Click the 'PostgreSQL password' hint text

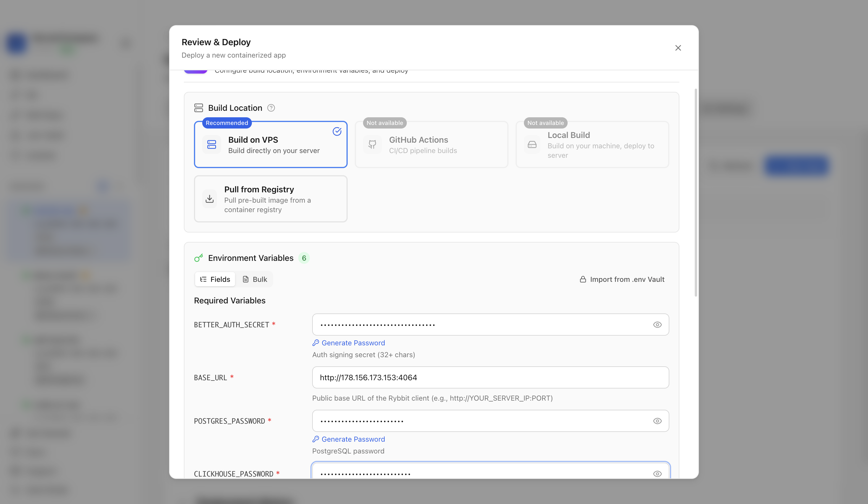[x=348, y=451]
